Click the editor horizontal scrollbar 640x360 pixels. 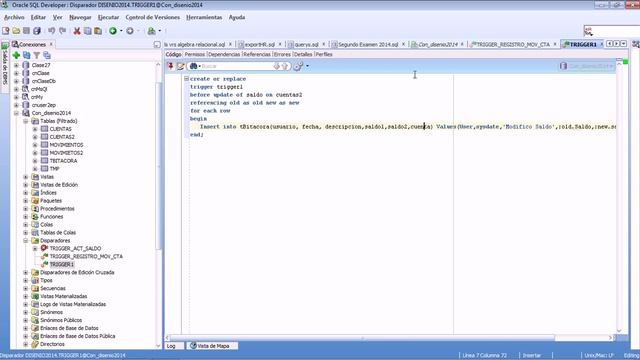tap(362, 338)
